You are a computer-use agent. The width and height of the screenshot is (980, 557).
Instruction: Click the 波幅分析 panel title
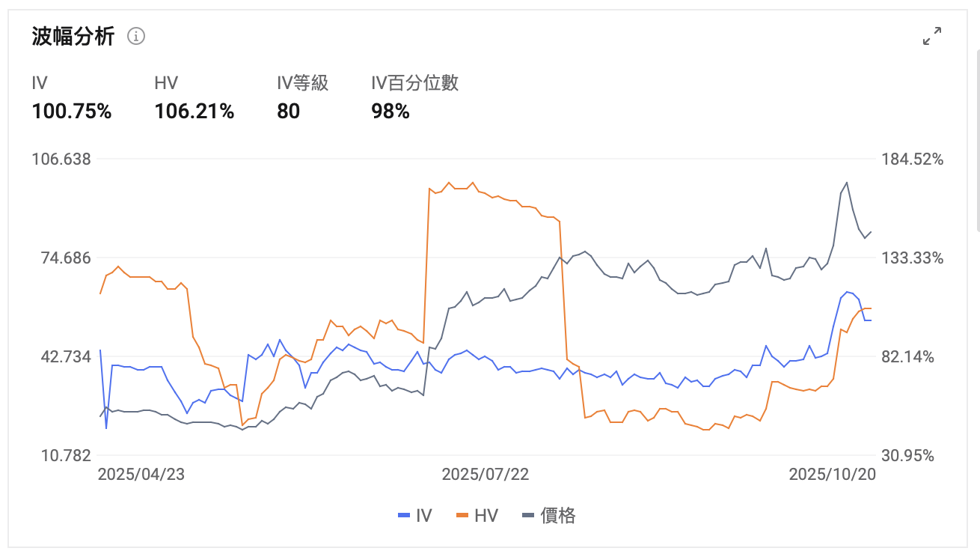coord(73,36)
